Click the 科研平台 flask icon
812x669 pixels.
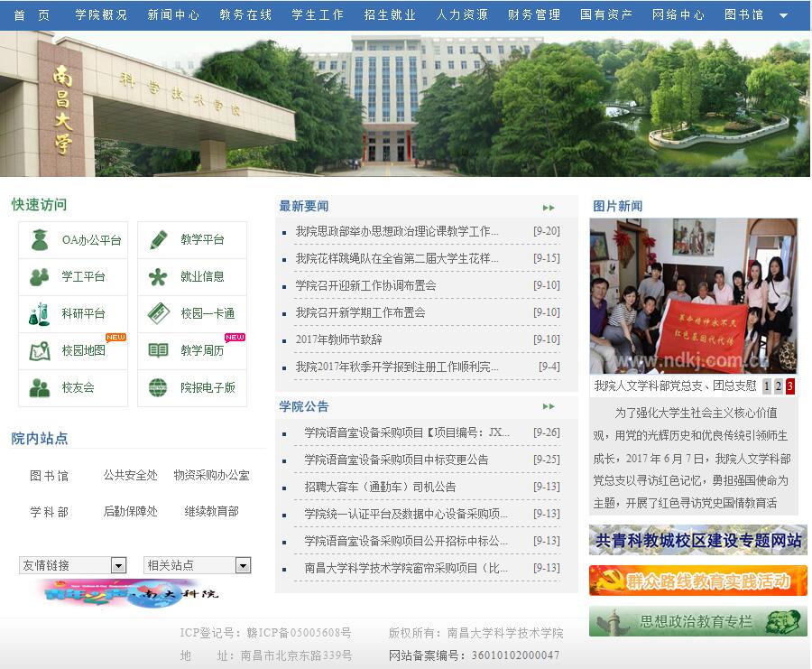(39, 314)
